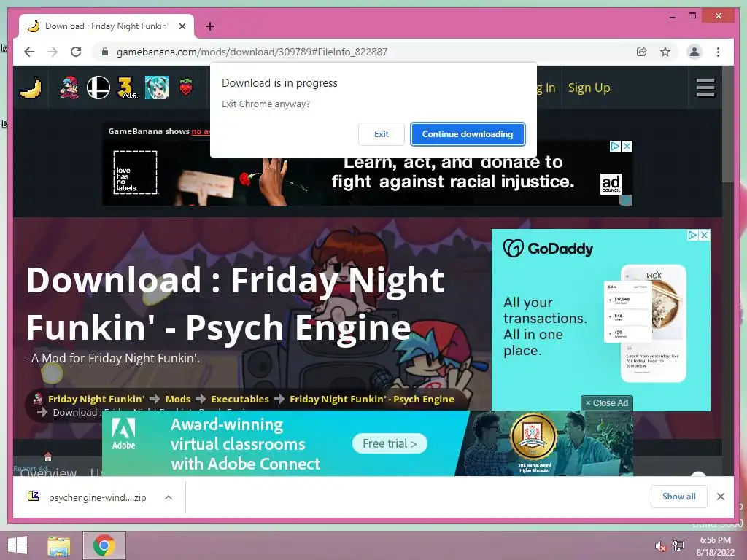Click the Sign Up link
The height and width of the screenshot is (560, 747).
pos(589,87)
